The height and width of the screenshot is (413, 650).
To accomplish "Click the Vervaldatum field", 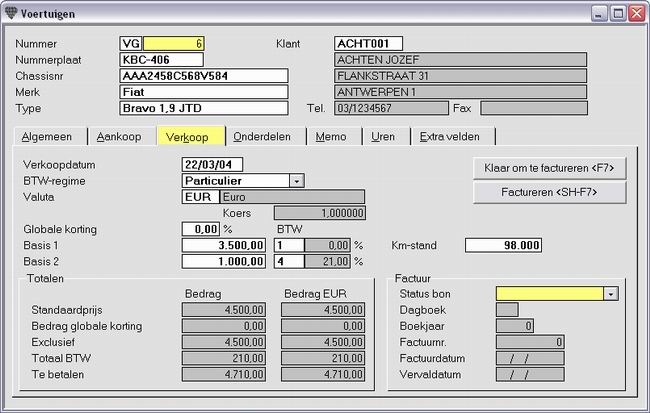I will (530, 374).
